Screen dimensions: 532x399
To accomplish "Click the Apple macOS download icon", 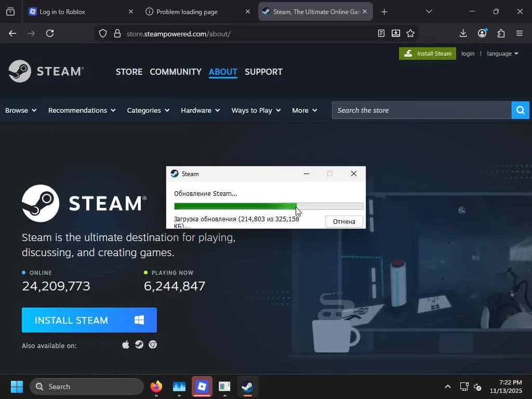I will [x=126, y=345].
